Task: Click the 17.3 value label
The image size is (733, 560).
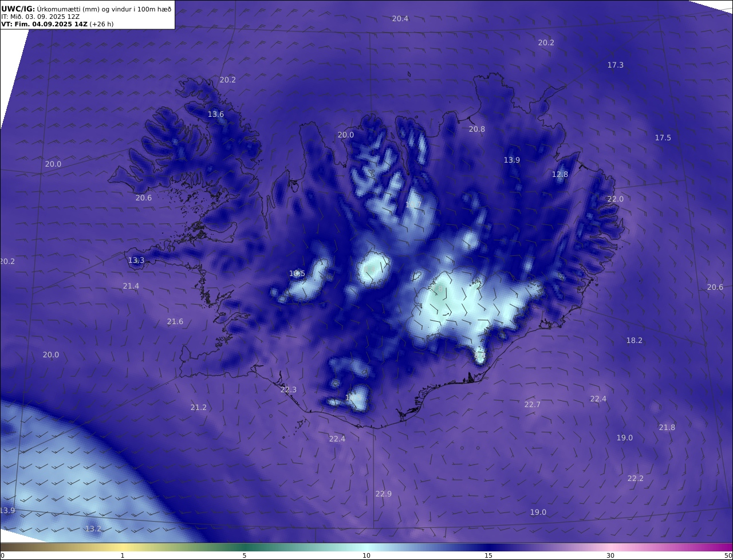Action: (x=616, y=65)
